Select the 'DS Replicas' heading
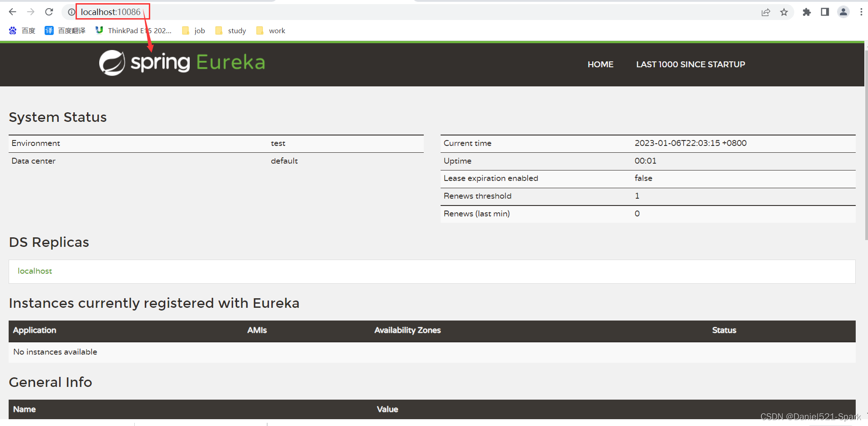 pyautogui.click(x=49, y=242)
